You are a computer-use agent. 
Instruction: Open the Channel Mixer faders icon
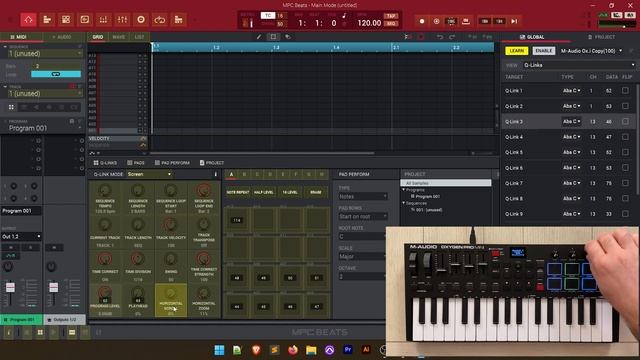(x=103, y=20)
